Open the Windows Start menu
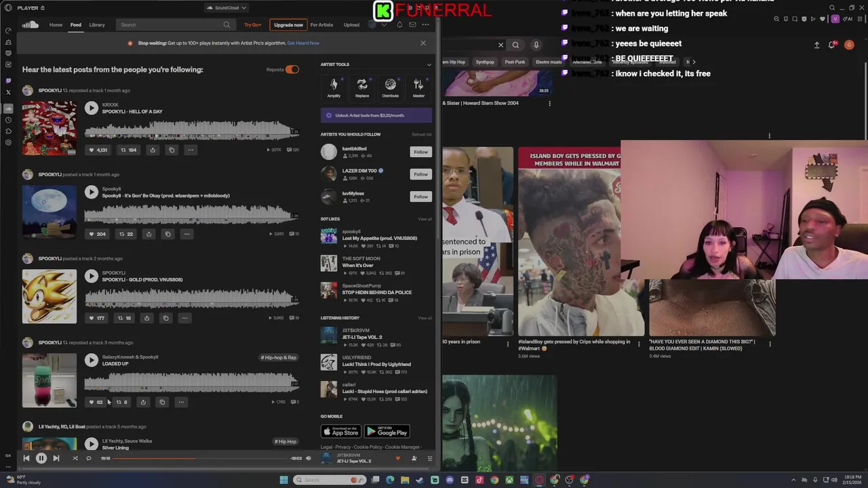This screenshot has height=488, width=868. [283, 481]
